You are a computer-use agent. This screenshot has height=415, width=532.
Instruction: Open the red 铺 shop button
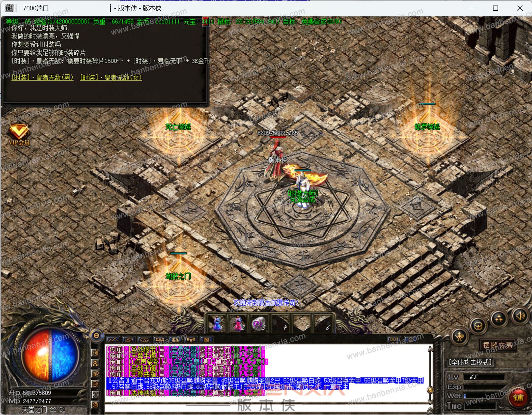[x=518, y=398]
